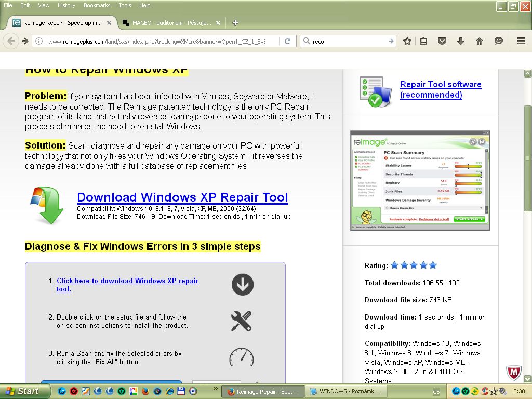Open the Help menu
Screen dimensions: 532x399
coord(144,5)
